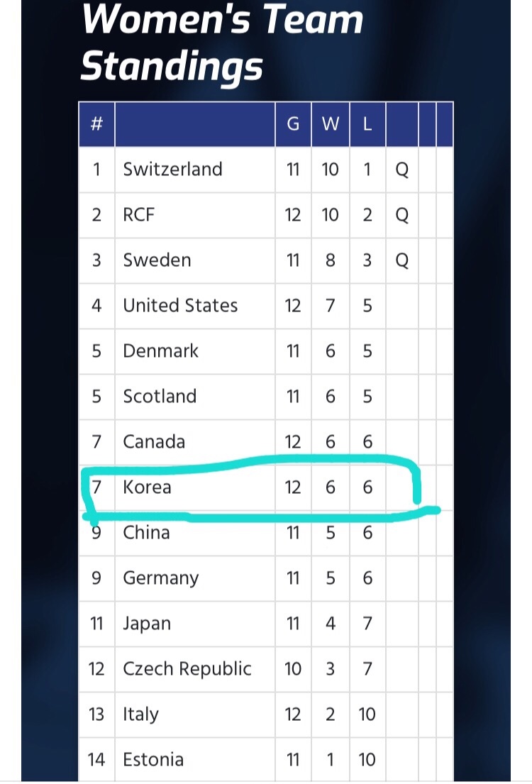532x784 pixels.
Task: Select Denmark in the standings
Action: click(x=160, y=351)
